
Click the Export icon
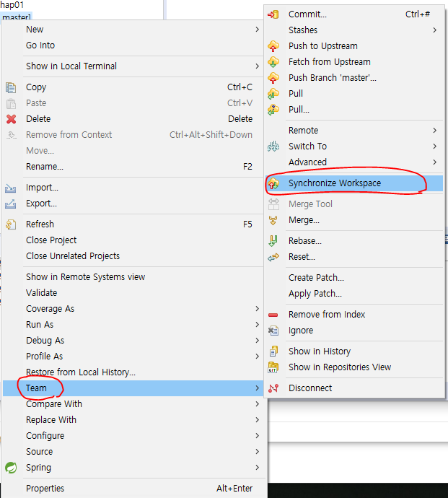point(11,204)
